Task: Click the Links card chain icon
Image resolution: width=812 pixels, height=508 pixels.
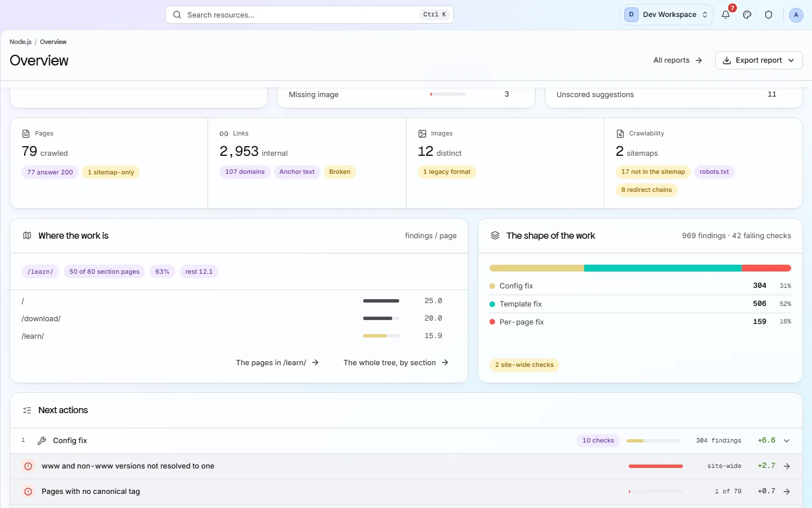Action: (224, 134)
